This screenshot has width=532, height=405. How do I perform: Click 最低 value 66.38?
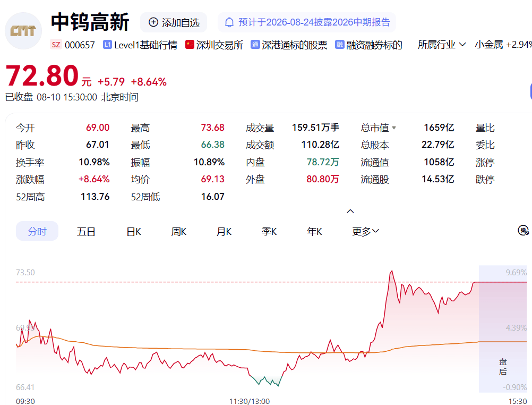tap(213, 145)
